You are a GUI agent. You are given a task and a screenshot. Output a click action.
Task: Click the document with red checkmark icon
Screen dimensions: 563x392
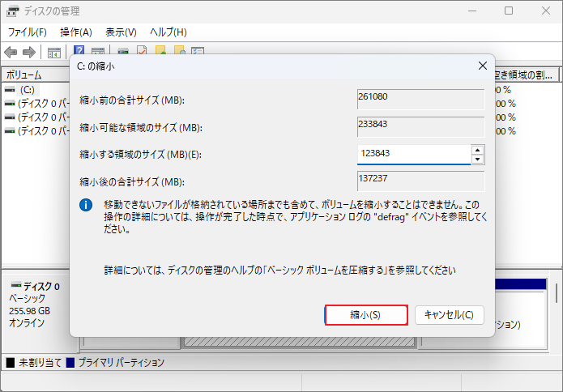point(142,50)
